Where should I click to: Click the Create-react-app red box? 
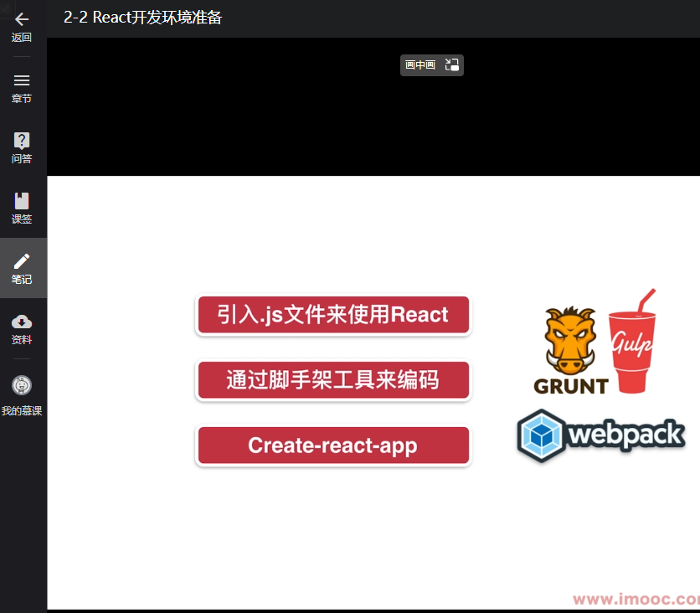click(333, 446)
